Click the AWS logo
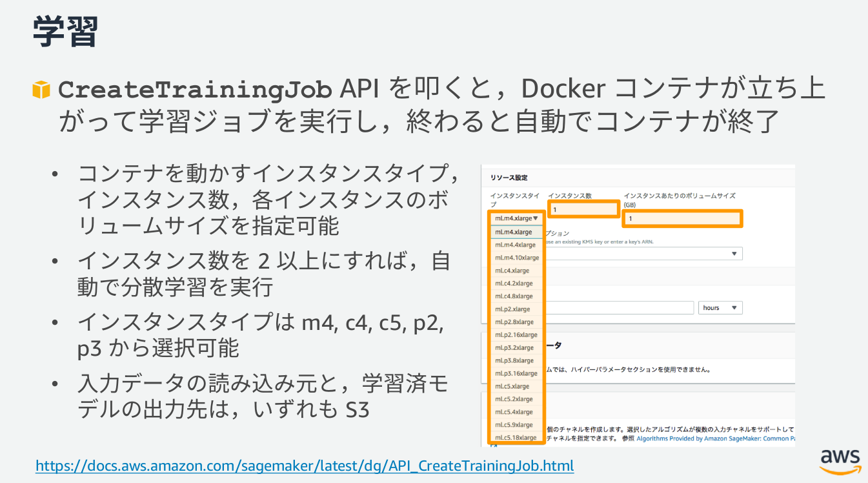868x483 pixels. [x=840, y=460]
